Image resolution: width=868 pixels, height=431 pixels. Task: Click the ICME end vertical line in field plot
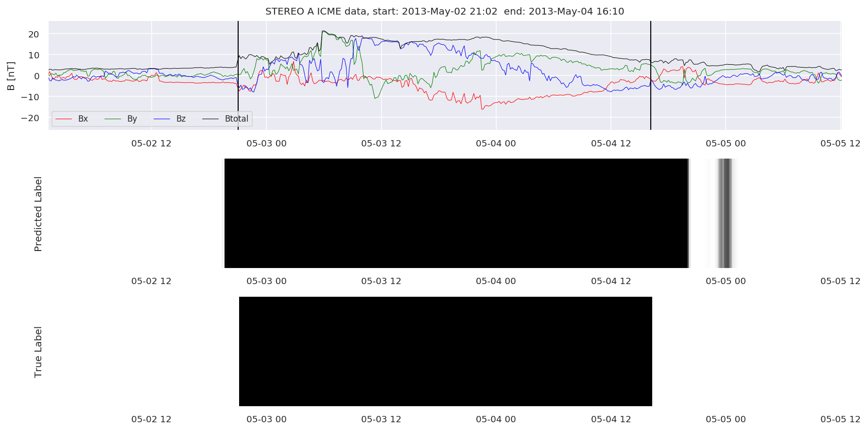[x=651, y=75]
